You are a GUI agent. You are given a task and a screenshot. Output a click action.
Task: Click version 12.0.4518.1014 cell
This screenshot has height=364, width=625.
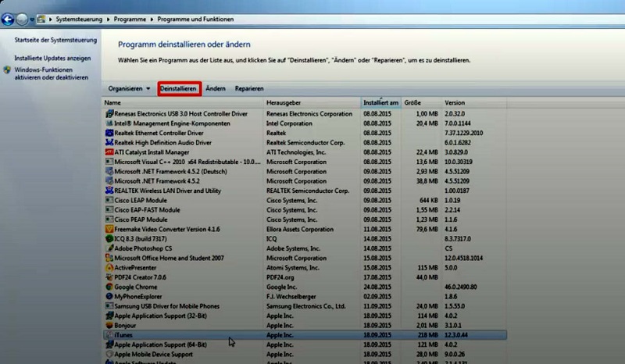pyautogui.click(x=463, y=259)
